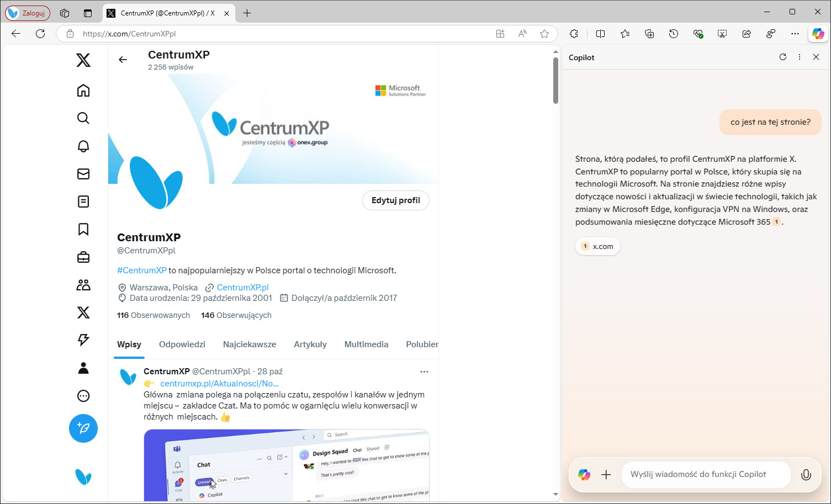Open Edge Favorites list icon
831x504 pixels.
[625, 34]
